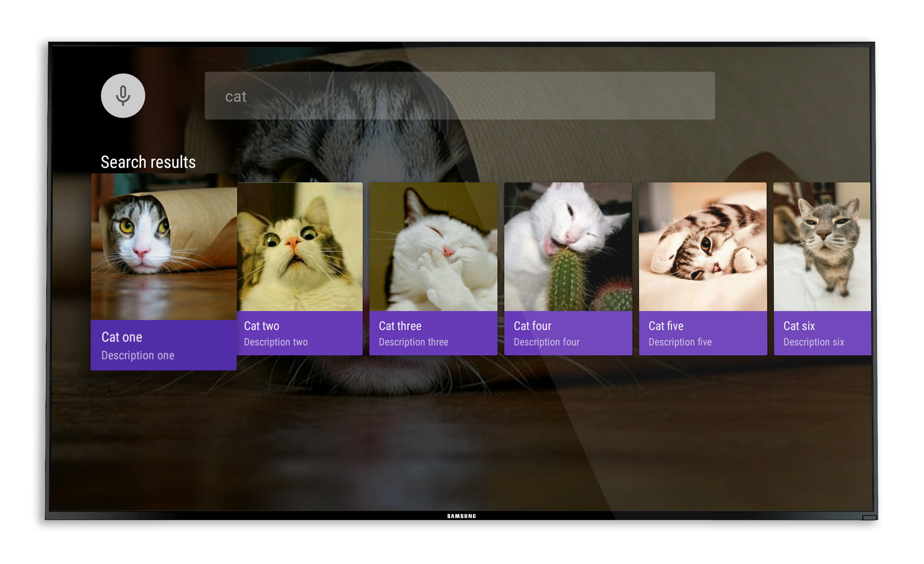Select the Cat five kitten image

coord(703,247)
